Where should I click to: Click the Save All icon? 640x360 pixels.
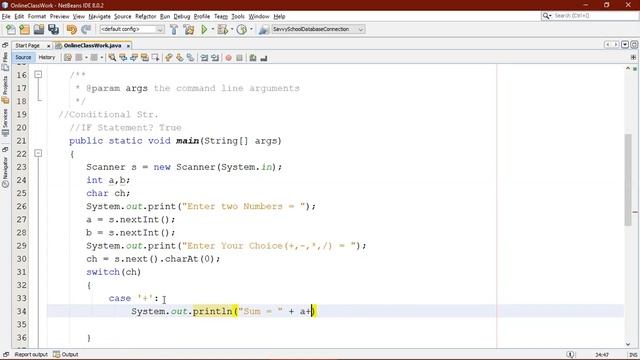[53, 29]
